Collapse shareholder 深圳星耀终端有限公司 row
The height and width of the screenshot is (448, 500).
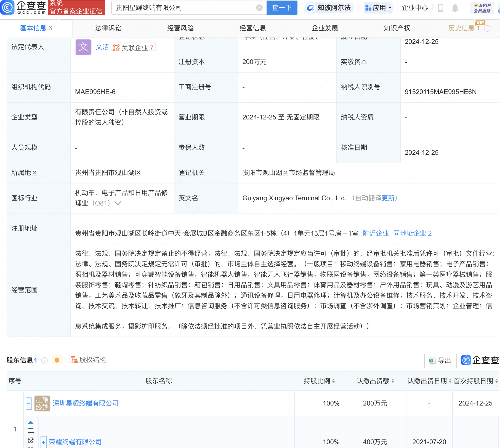pos(29,403)
